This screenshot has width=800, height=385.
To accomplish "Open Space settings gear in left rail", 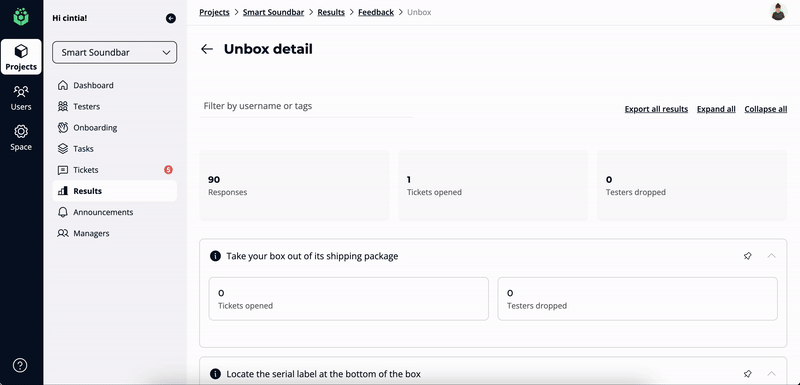I will click(x=21, y=138).
